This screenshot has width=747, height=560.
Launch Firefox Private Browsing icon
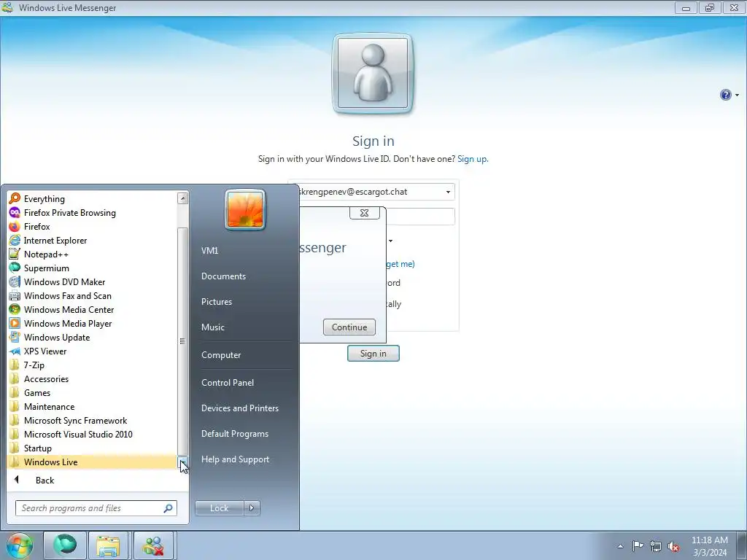[15, 212]
